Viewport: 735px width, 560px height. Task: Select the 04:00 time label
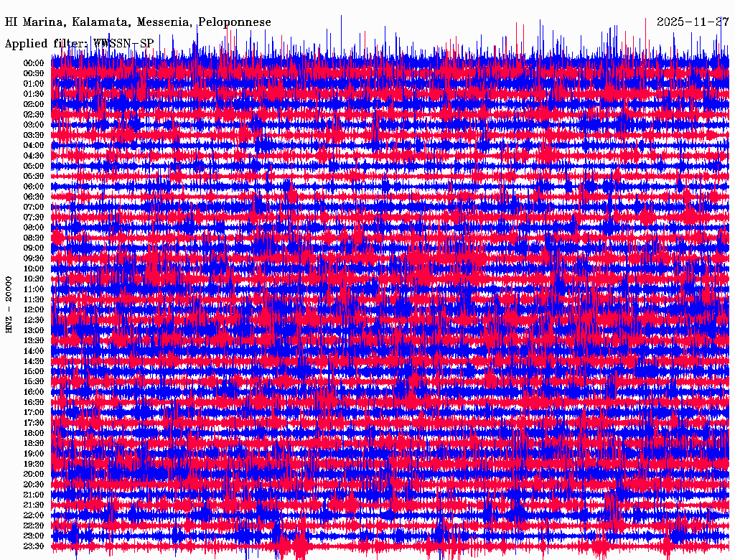point(34,146)
